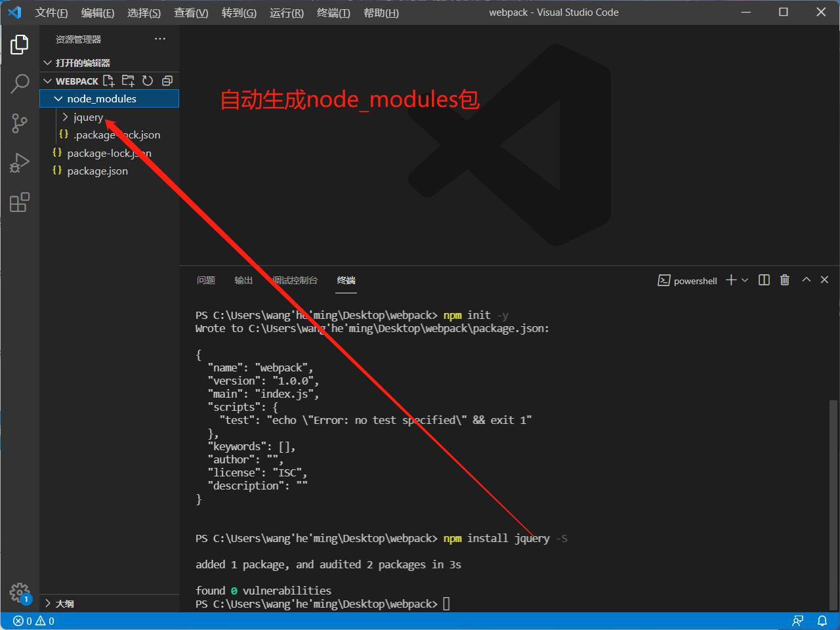Open the root package-lock.json file
Image resolution: width=840 pixels, height=630 pixels.
point(109,153)
